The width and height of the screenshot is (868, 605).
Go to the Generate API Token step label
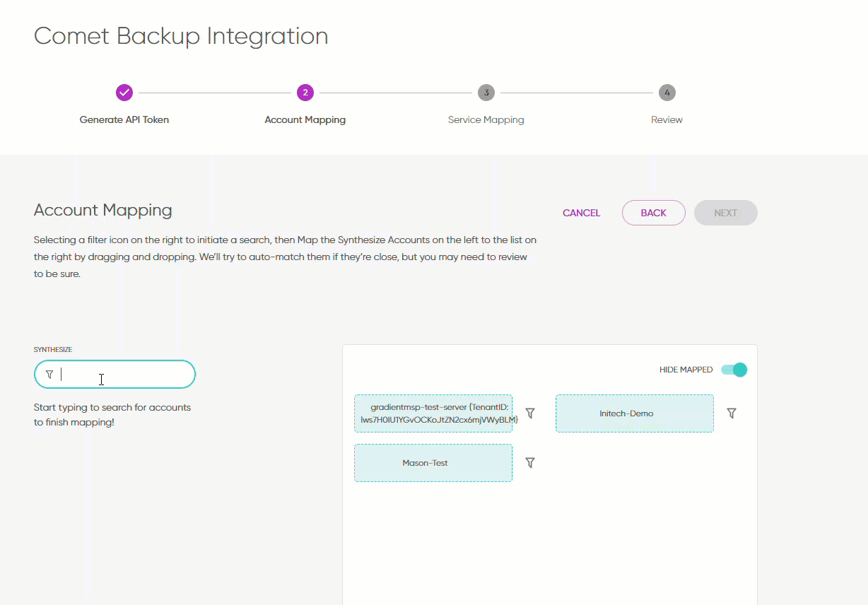click(x=124, y=120)
